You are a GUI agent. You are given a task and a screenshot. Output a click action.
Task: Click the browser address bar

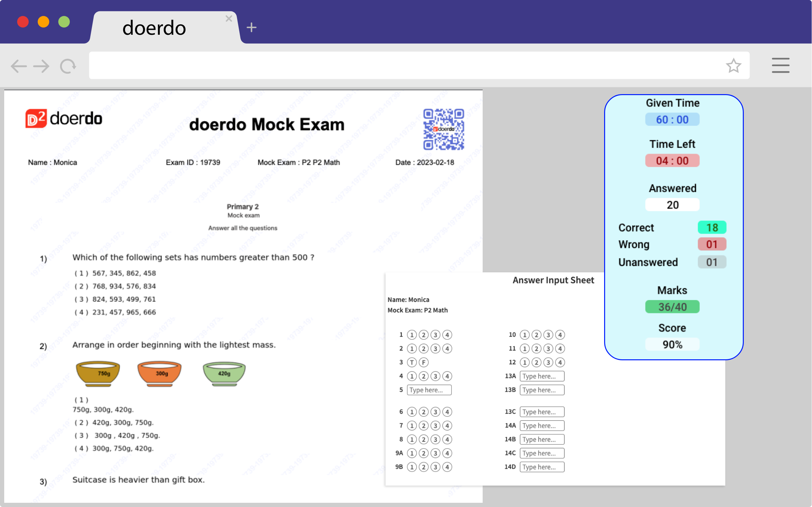(403, 66)
